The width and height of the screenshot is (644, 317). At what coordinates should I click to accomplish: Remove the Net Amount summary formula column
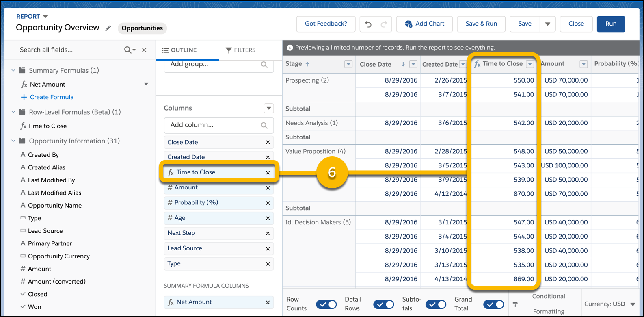(268, 302)
